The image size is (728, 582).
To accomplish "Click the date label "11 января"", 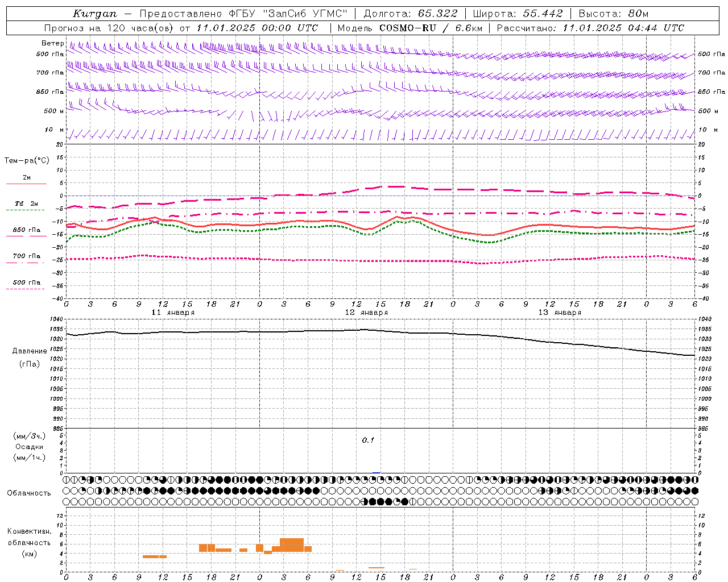I will click(x=173, y=312).
